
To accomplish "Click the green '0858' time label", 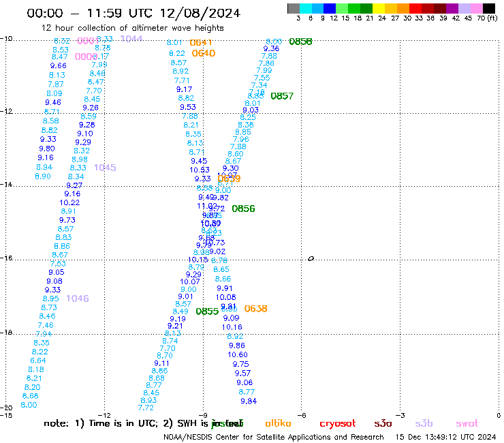I will tap(300, 42).
